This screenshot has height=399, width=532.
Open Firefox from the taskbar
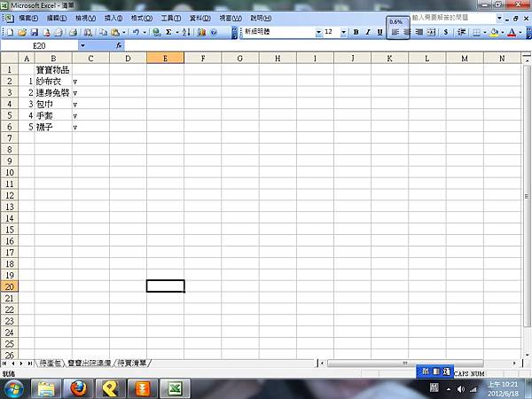pyautogui.click(x=78, y=389)
